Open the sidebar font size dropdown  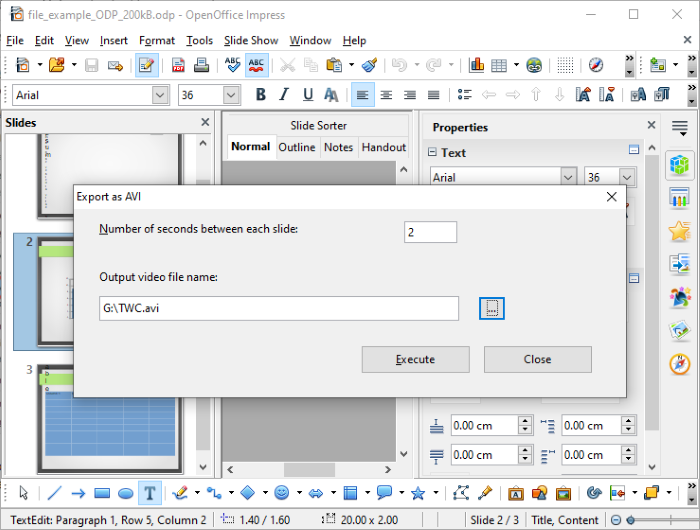coord(627,177)
